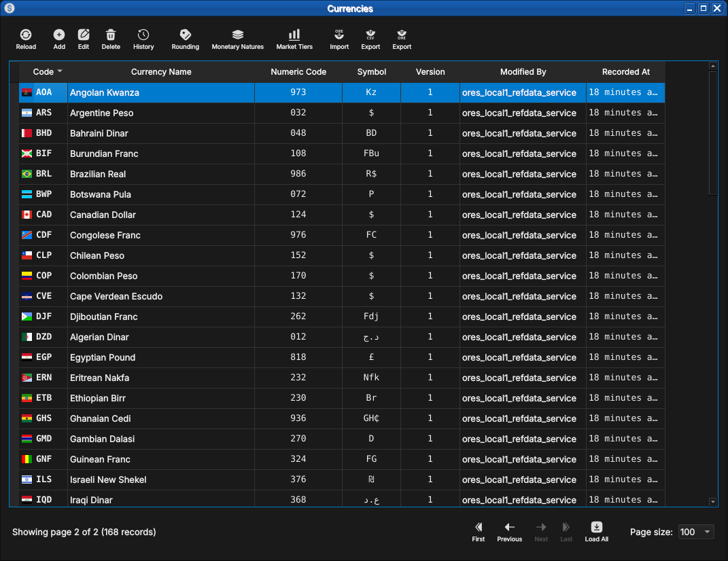This screenshot has height=561, width=728.
Task: Open currency History
Action: (143, 39)
